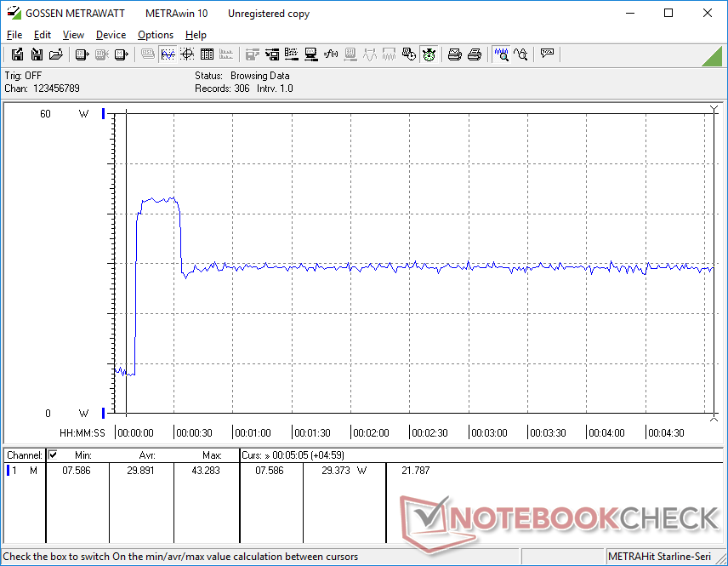Screen dimensions: 728x566
Task: Click the HH:MM:SS axis label
Action: 82,432
